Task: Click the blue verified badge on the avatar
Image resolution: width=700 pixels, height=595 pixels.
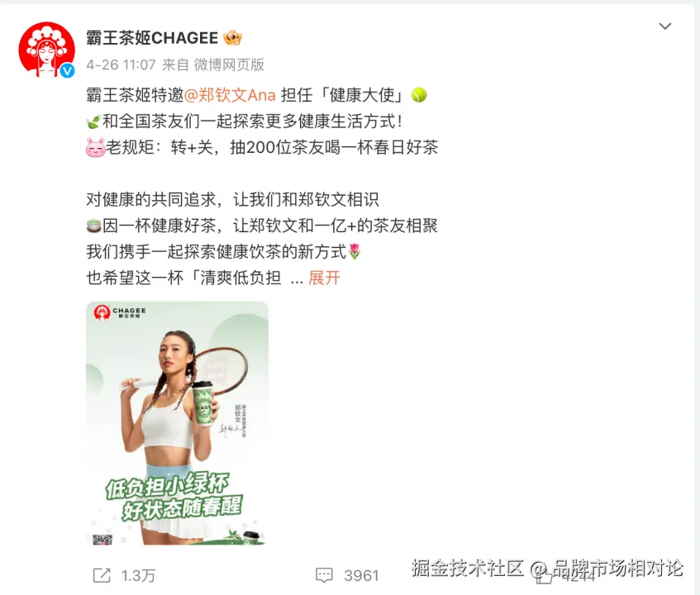Action: click(68, 70)
